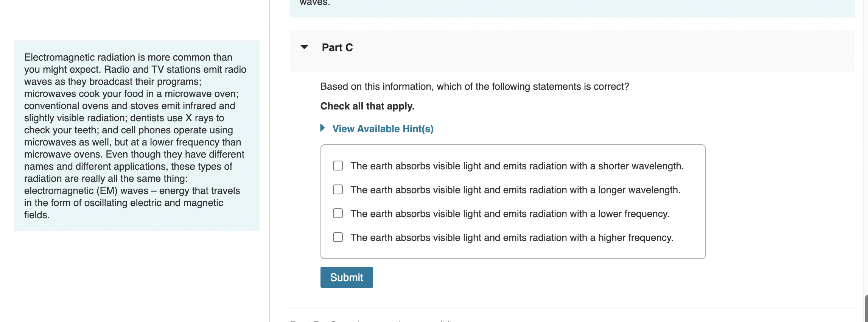Check the shorter wavelength answer checkbox
Viewport: 868px width, 322px height.
coord(338,166)
